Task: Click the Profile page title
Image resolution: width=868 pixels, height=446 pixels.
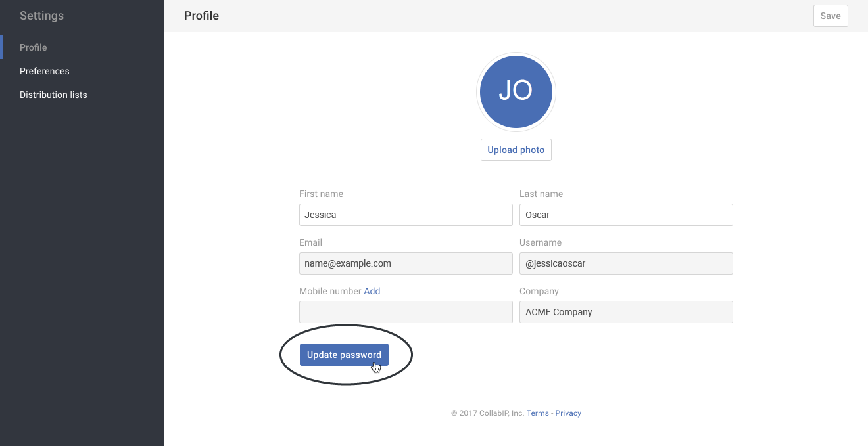Action: point(201,15)
